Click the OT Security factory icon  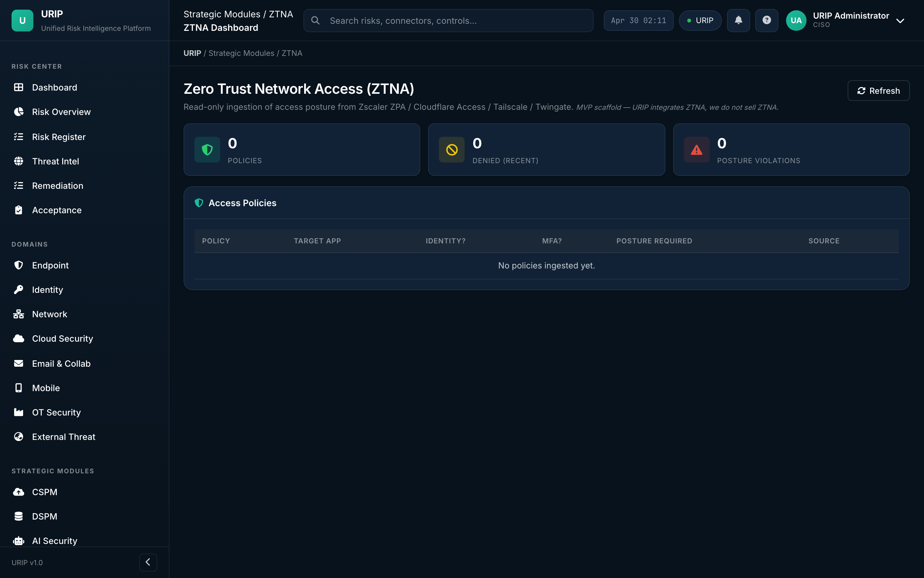click(x=18, y=413)
